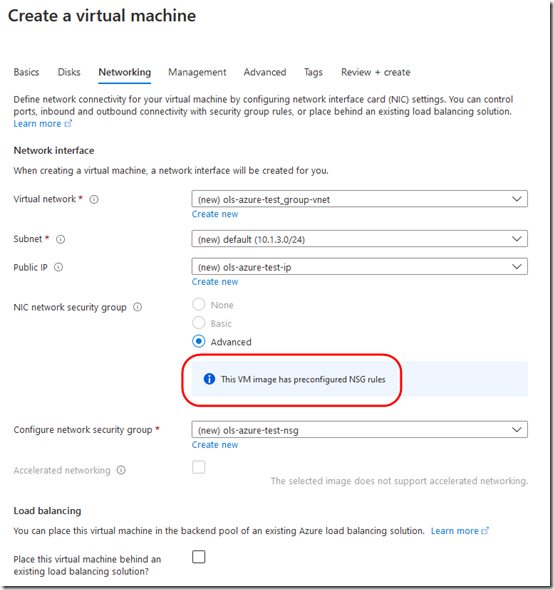Click the external link icon beside top Learn more
Image resolution: width=554 pixels, height=590 pixels.
68,123
